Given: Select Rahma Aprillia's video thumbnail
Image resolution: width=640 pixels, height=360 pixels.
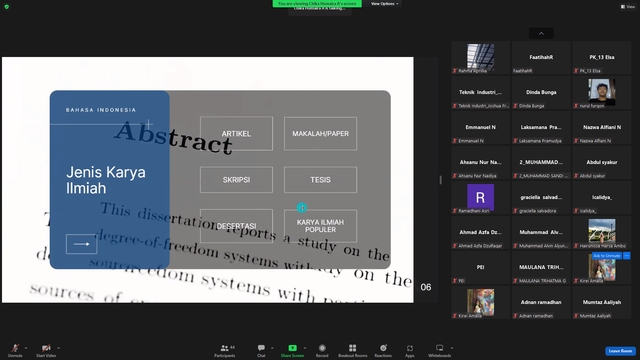Looking at the screenshot, I should pyautogui.click(x=480, y=57).
